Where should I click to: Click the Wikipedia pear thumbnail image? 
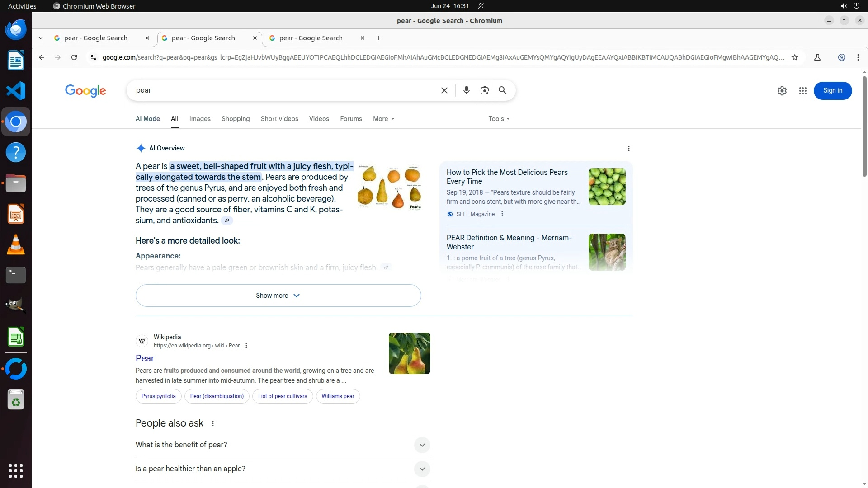tap(409, 353)
